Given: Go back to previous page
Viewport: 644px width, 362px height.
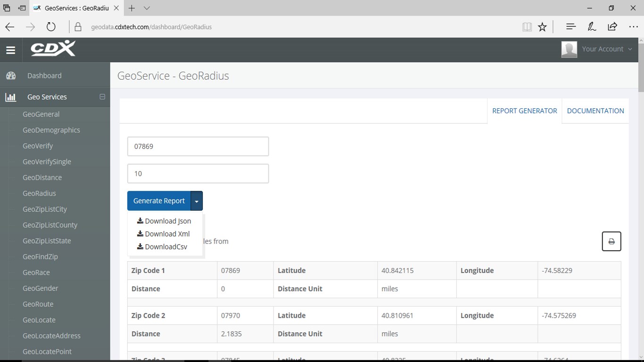Looking at the screenshot, I should (10, 27).
